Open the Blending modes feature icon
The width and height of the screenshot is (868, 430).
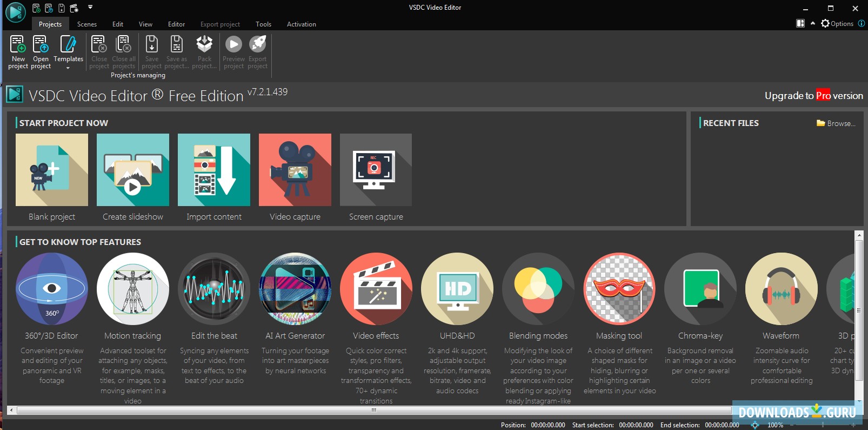538,289
